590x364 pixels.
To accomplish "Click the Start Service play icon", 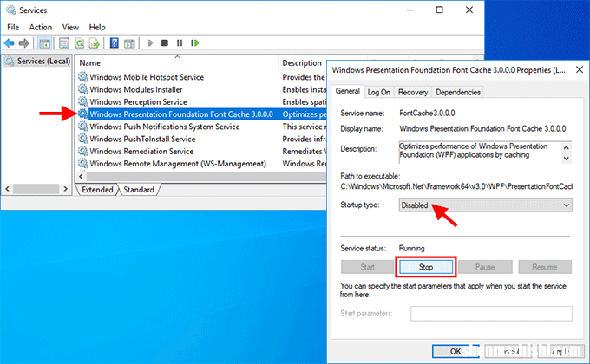I will point(150,42).
